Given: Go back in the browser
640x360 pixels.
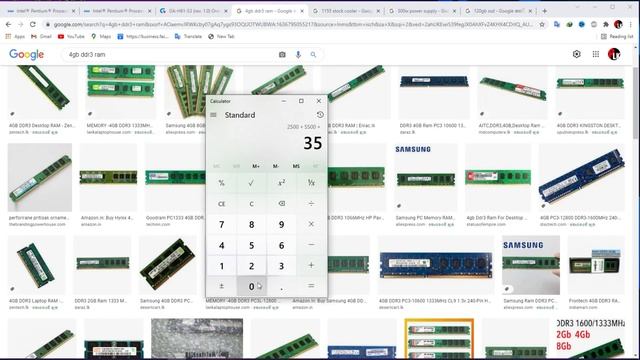Looking at the screenshot, I should [x=9, y=24].
